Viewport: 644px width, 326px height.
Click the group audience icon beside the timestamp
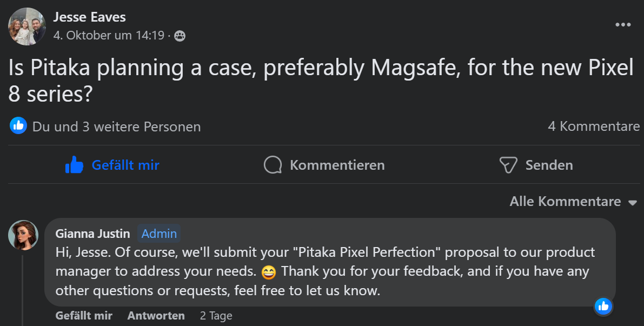[x=180, y=36]
